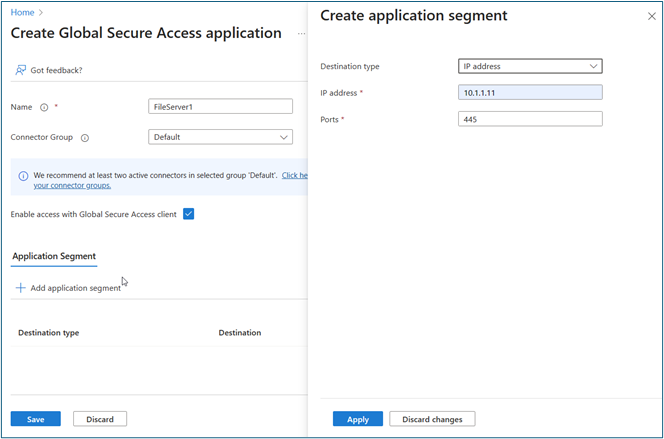Click the blue recommendation info icon
The image size is (664, 439).
point(23,176)
